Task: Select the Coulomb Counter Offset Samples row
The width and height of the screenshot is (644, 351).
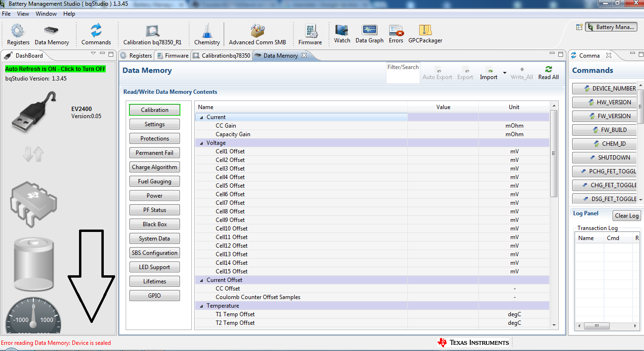Action: click(x=372, y=297)
